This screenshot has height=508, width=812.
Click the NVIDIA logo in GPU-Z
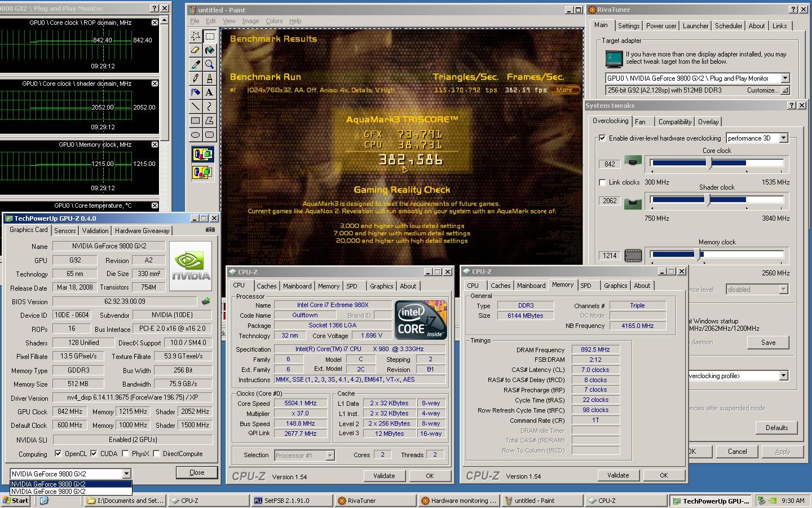coord(191,266)
